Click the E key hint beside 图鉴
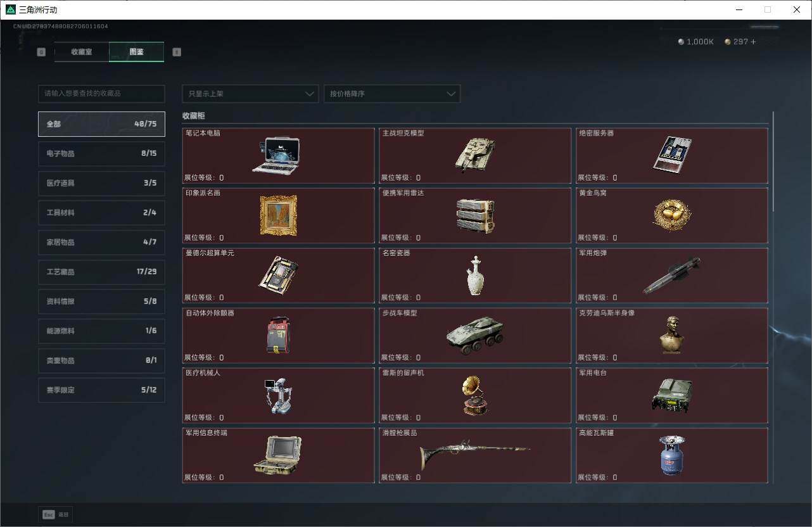The image size is (812, 527). pos(177,52)
